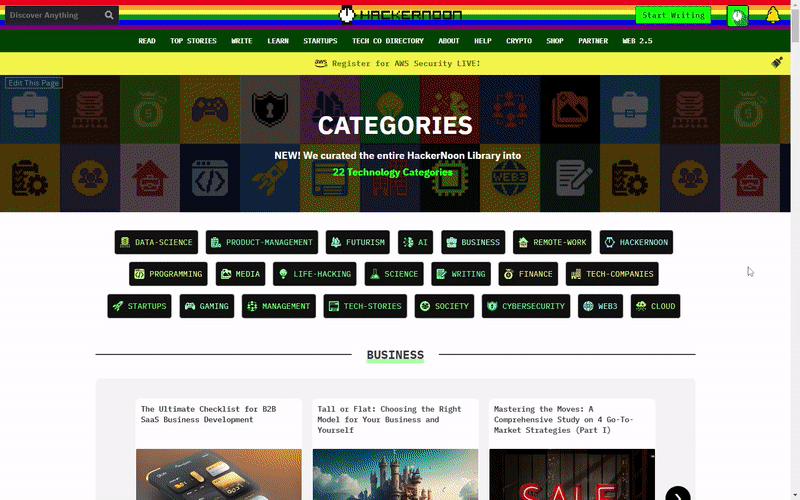Click the paint brush icon in yellow banner
This screenshot has height=500, width=800.
[x=777, y=63]
